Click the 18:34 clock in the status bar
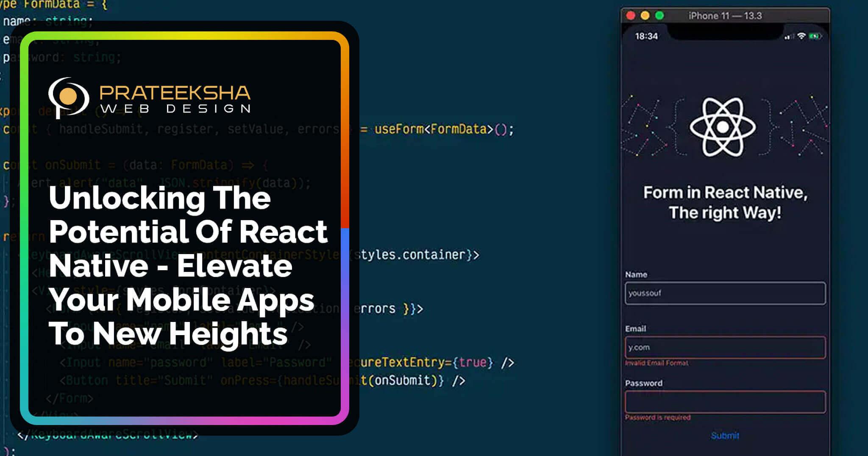868x456 pixels. (646, 36)
